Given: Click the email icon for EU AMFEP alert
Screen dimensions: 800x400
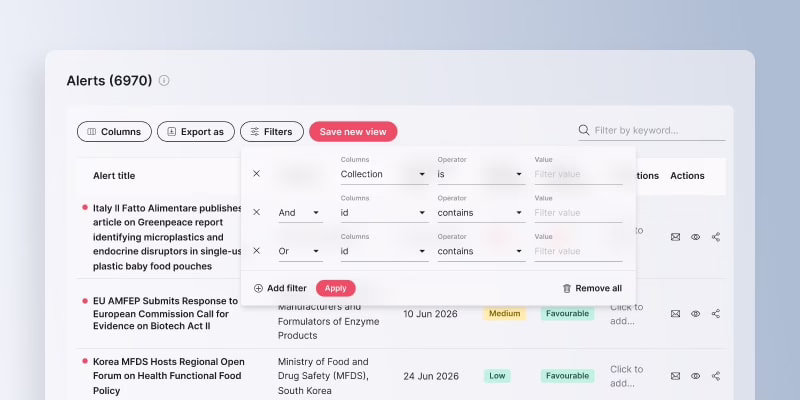Looking at the screenshot, I should point(676,313).
